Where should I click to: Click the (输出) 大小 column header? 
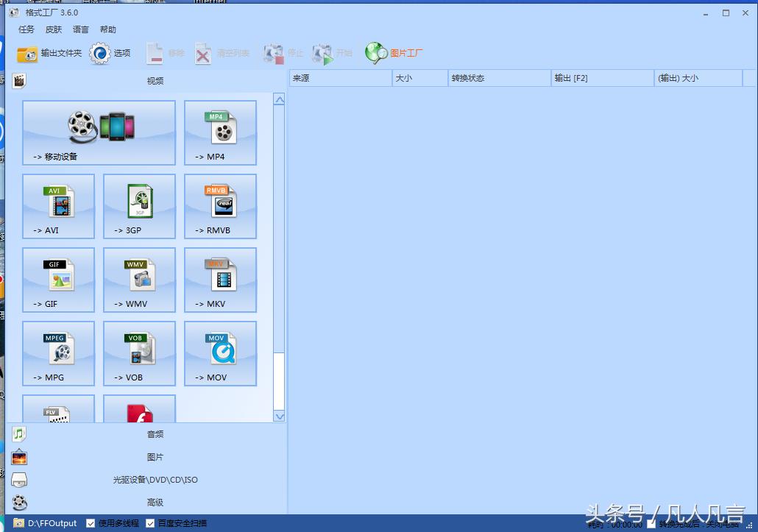698,78
